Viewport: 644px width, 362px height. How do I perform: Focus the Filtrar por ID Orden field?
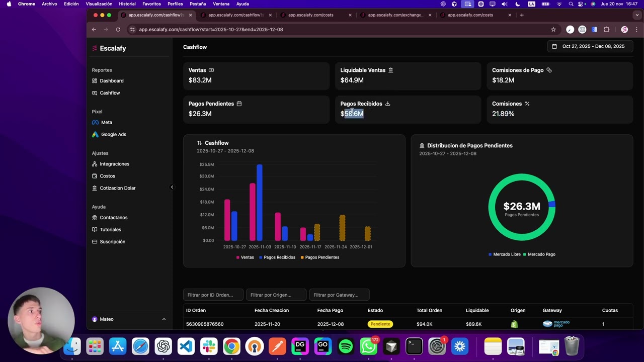click(x=213, y=295)
